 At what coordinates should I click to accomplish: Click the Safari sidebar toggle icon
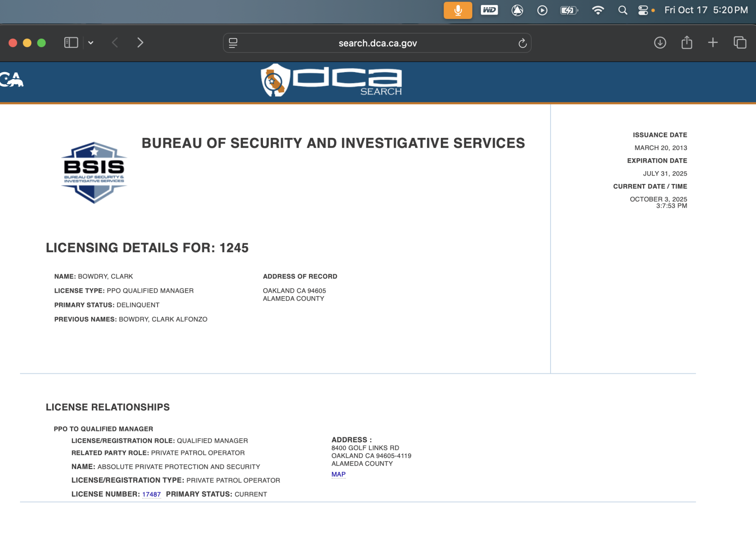(x=71, y=43)
